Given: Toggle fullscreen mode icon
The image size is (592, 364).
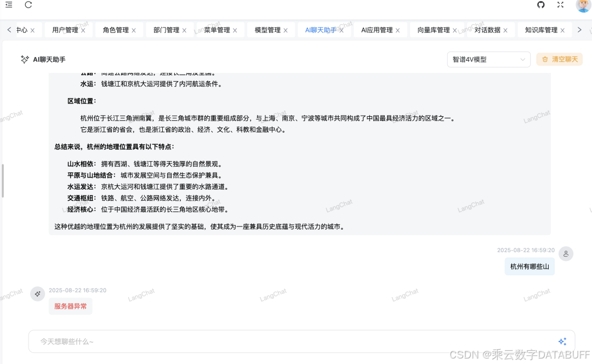Looking at the screenshot, I should [560, 4].
